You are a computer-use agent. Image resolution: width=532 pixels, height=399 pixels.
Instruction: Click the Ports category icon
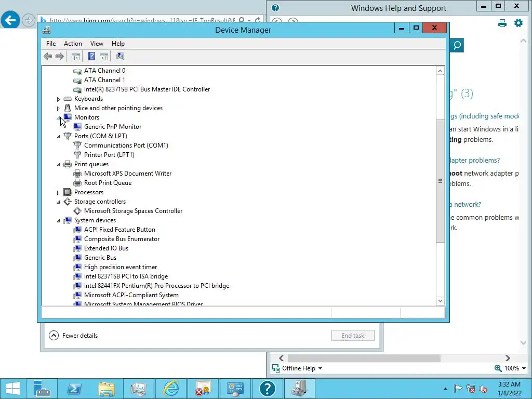[x=68, y=136]
